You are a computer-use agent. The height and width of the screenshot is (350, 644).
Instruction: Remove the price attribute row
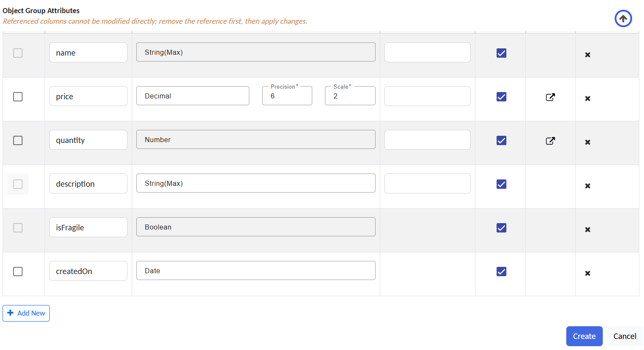(x=588, y=98)
